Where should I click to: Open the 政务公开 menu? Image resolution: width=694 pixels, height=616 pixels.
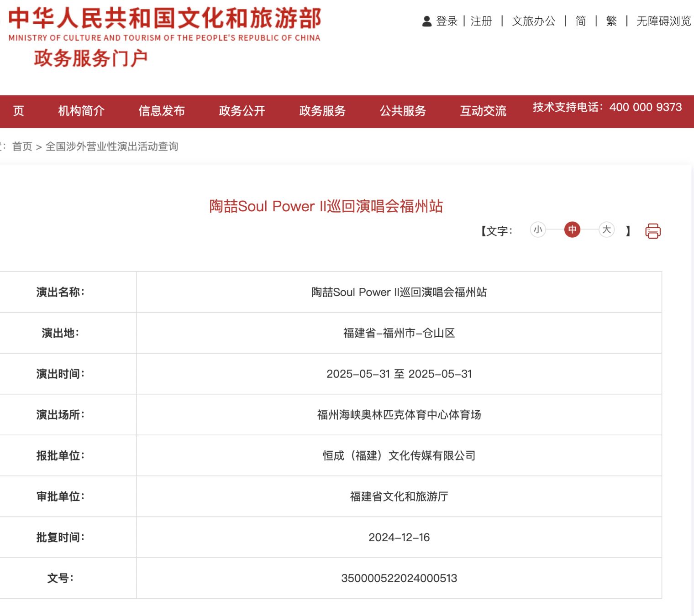(x=242, y=111)
